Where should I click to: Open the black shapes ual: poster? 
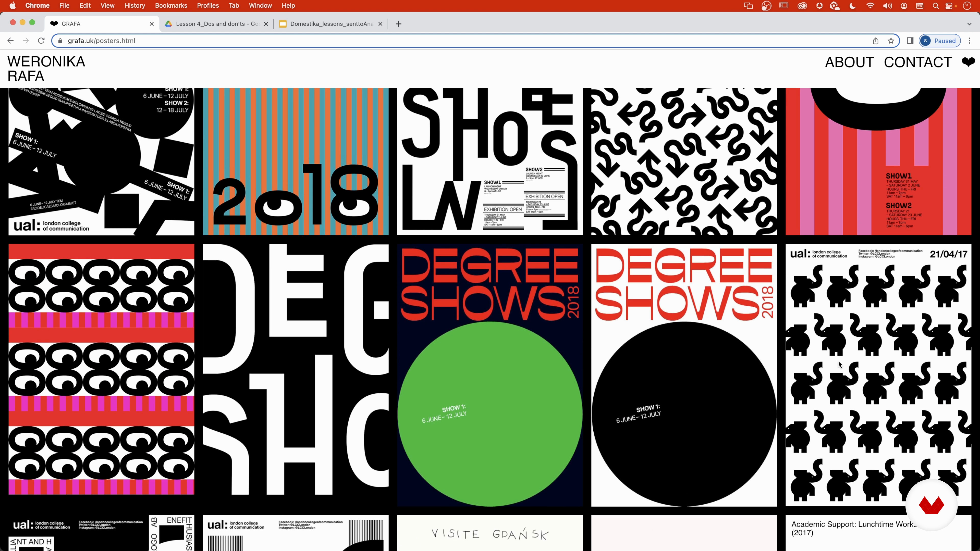101,162
